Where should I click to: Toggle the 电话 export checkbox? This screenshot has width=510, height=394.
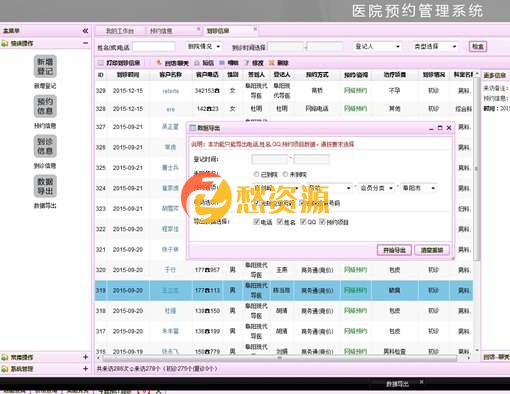click(x=256, y=221)
